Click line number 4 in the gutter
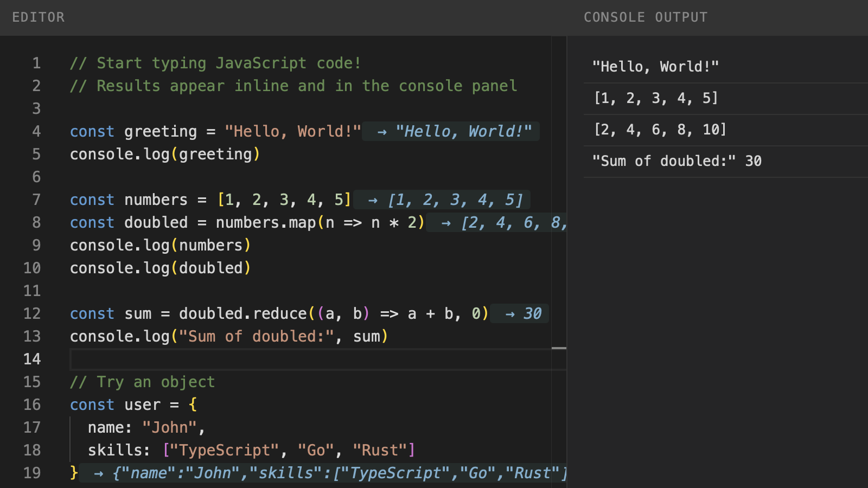 pyautogui.click(x=36, y=131)
